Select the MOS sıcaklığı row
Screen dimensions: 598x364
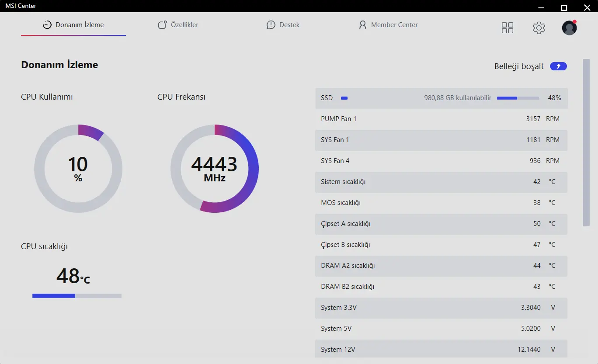pos(441,203)
